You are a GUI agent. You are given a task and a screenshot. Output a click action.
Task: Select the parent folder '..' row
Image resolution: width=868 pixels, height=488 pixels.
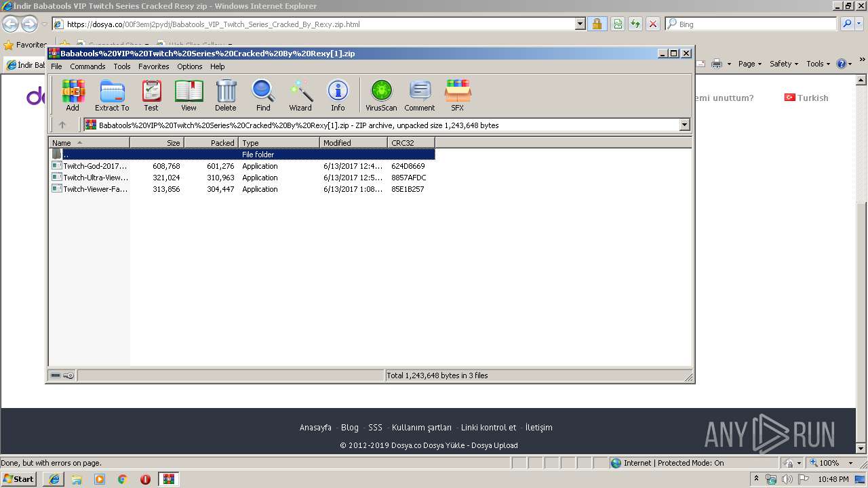242,155
